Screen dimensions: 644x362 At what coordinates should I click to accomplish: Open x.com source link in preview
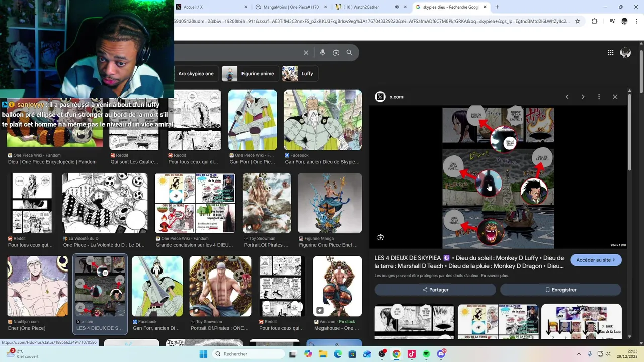click(396, 97)
